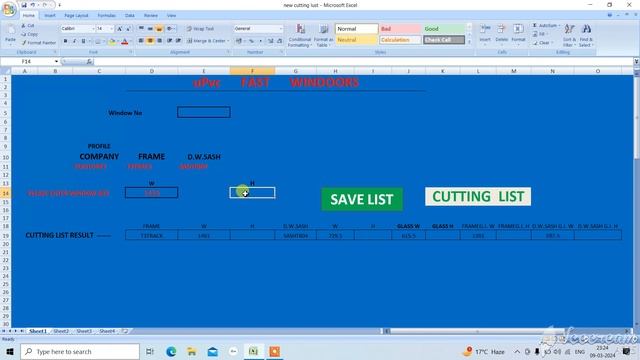This screenshot has height=360, width=640.
Task: Toggle bold formatting
Action: coord(65,41)
